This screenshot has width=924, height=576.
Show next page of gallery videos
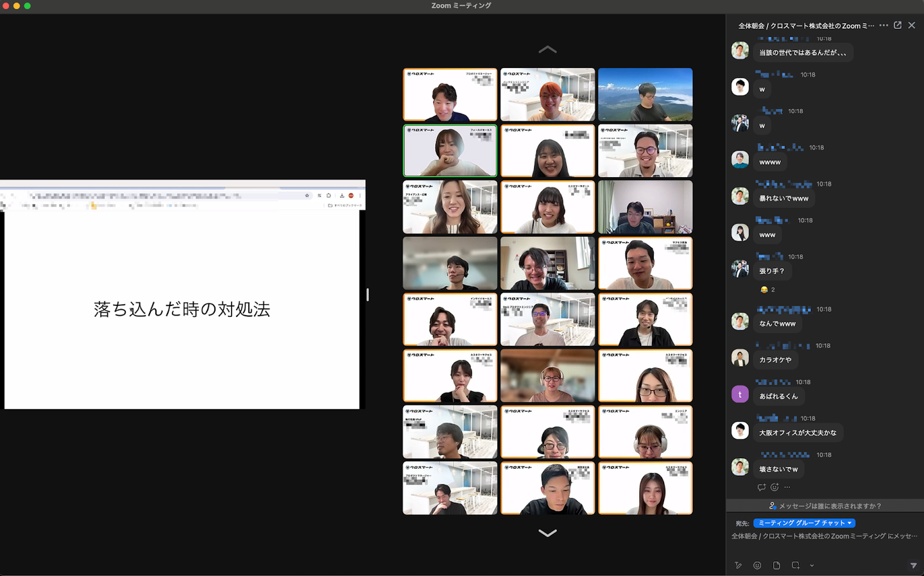547,532
